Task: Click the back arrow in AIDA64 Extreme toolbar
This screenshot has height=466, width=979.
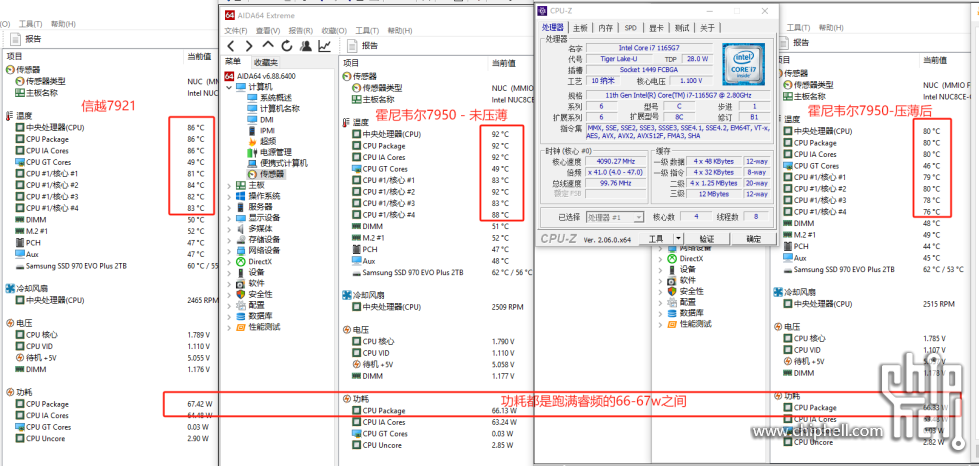Action: pyautogui.click(x=230, y=46)
